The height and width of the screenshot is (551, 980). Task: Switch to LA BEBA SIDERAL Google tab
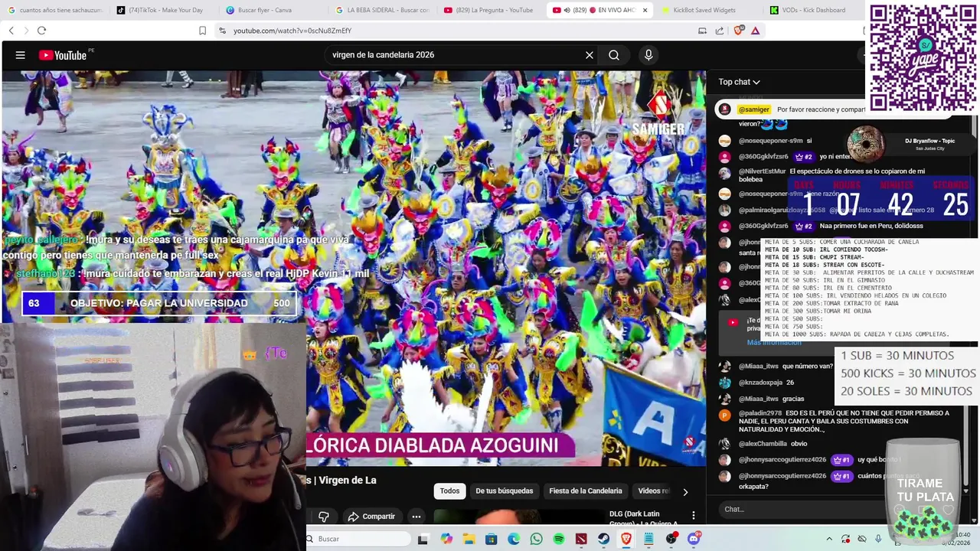[383, 10]
